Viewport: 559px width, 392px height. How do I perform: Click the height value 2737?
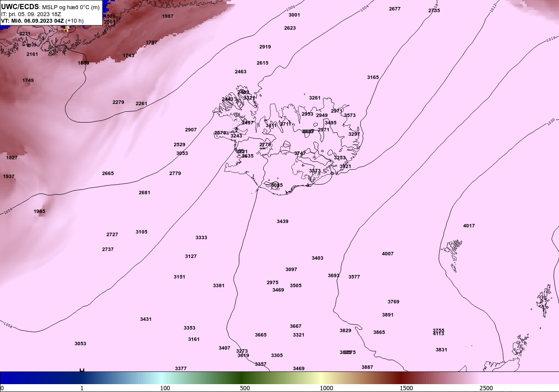(x=108, y=249)
